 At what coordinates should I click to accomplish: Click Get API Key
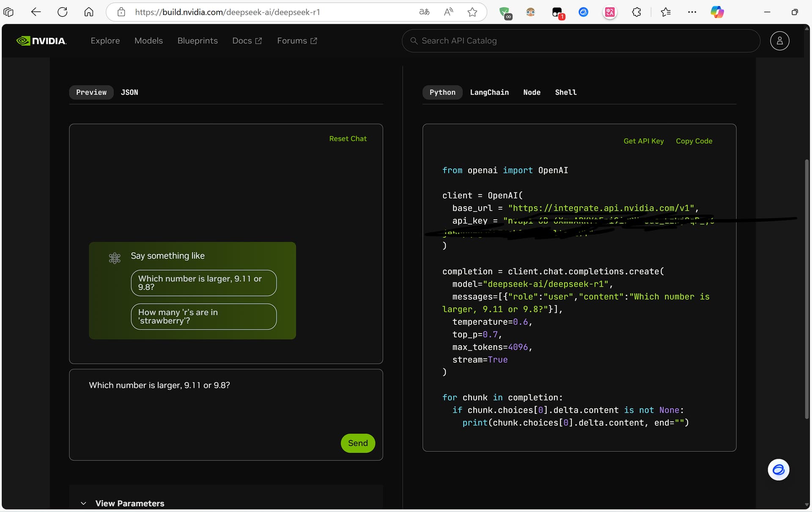tap(644, 141)
